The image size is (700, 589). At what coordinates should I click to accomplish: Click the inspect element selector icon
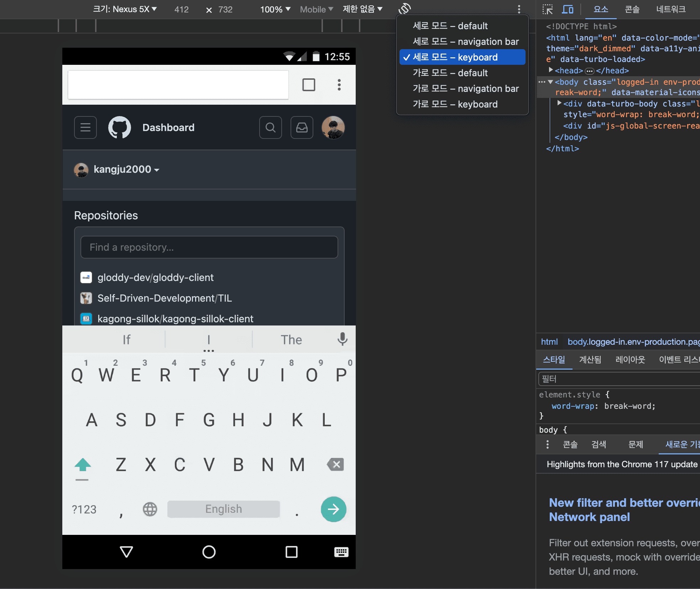[x=547, y=9]
